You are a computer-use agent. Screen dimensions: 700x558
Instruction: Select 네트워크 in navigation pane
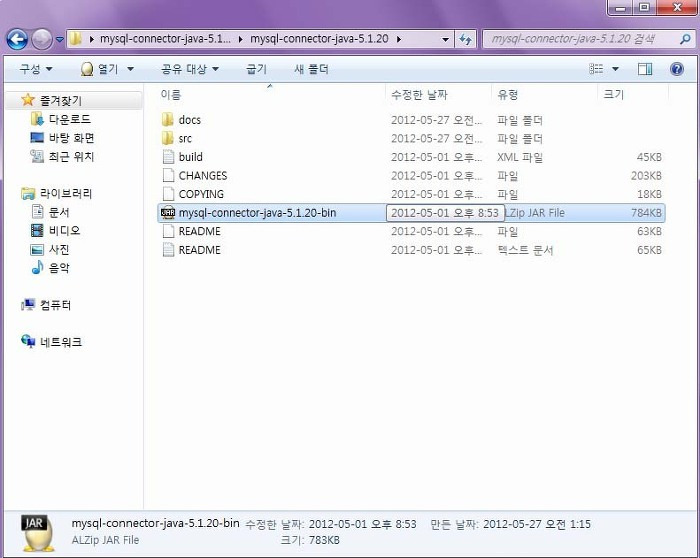61,342
